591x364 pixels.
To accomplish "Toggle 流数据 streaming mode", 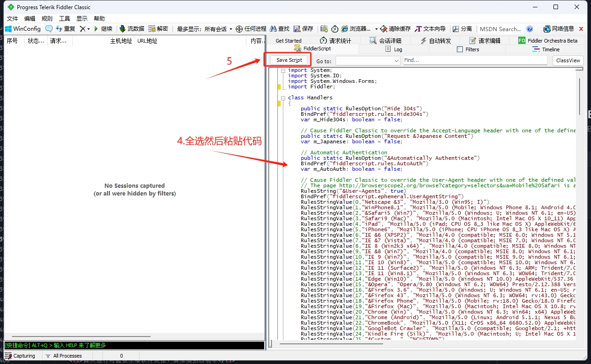I will pos(132,28).
